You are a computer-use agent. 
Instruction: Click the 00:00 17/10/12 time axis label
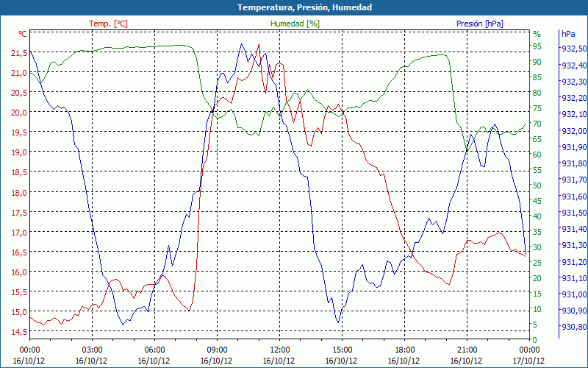(x=528, y=355)
